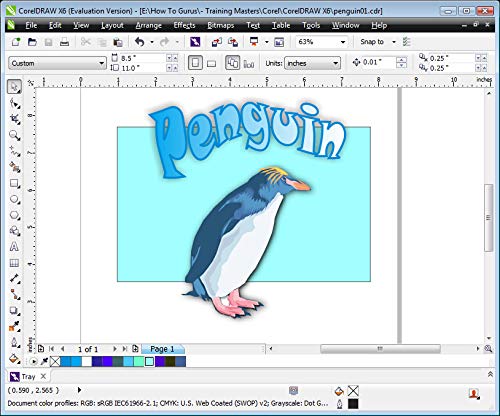Select the Shape tool
Screen dimensions: 500x416
14,103
